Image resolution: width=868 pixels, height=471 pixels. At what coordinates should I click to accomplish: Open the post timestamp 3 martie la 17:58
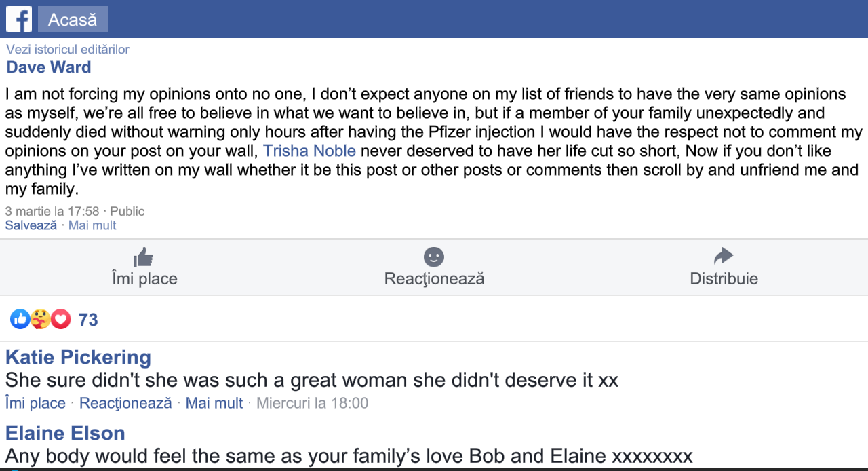click(x=52, y=212)
